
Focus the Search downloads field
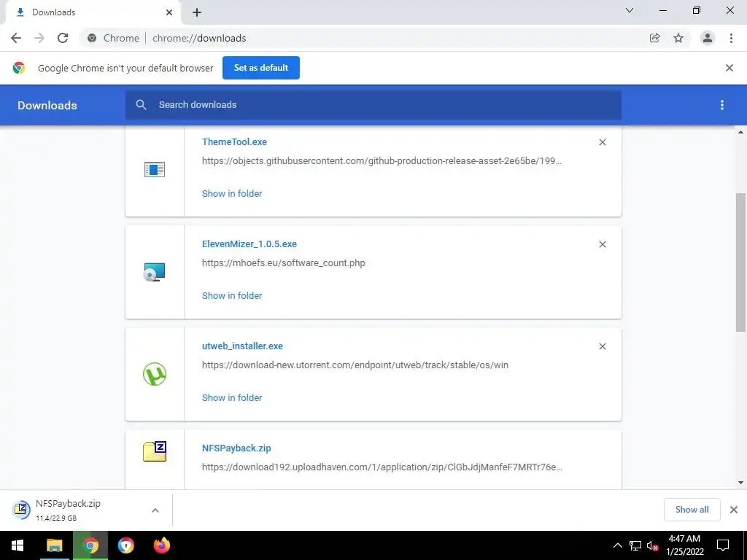(x=373, y=105)
